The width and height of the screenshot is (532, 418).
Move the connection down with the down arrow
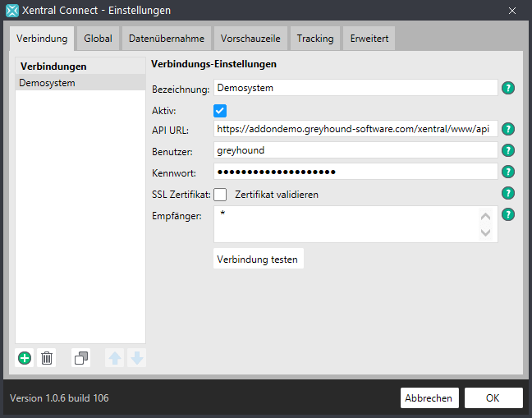(x=137, y=358)
